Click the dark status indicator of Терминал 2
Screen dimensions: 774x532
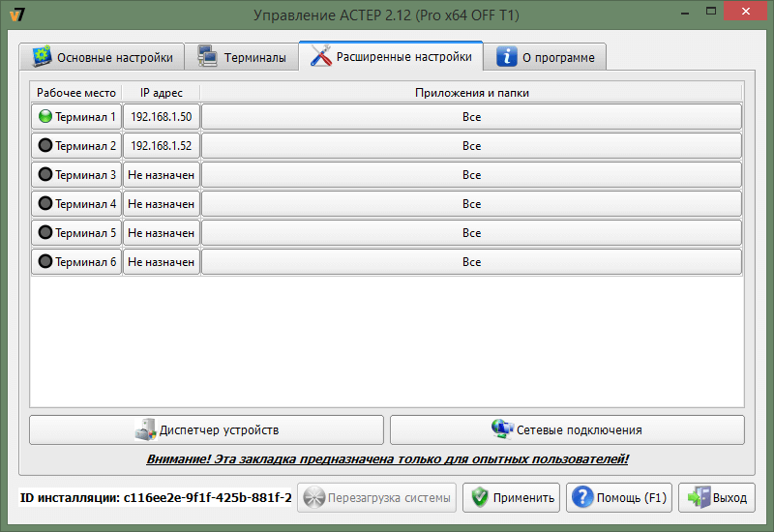coord(45,145)
